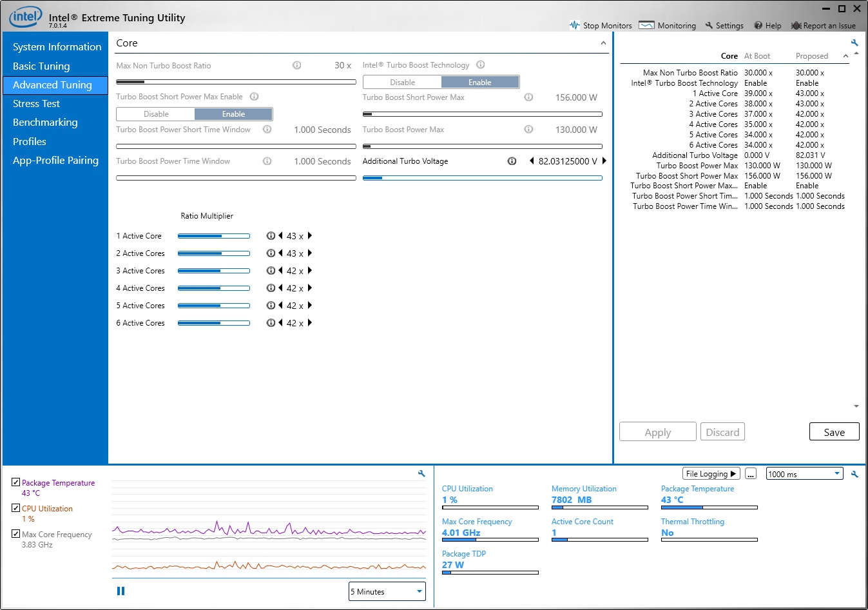Uncheck Package Temperature graph checkbox
Viewport: 868px width, 610px height.
tap(15, 482)
